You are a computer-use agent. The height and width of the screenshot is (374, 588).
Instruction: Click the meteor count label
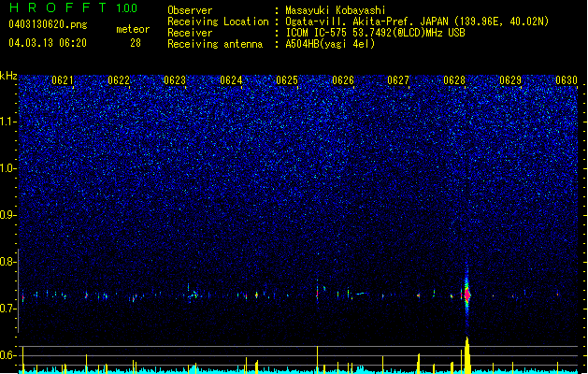133,29
